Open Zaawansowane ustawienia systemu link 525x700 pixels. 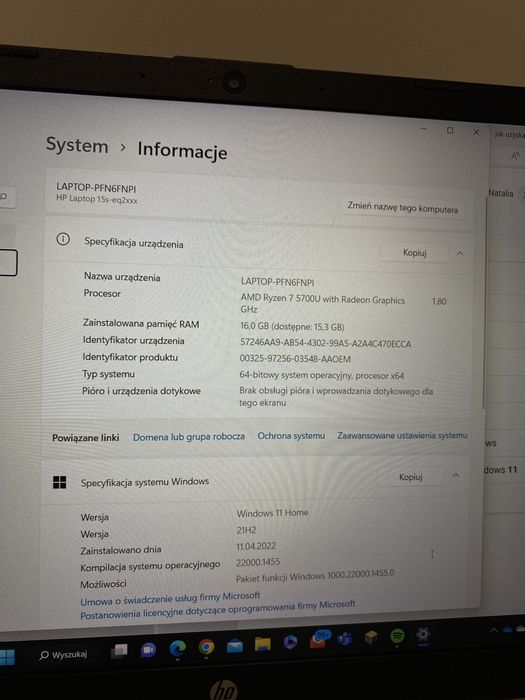[x=402, y=435]
